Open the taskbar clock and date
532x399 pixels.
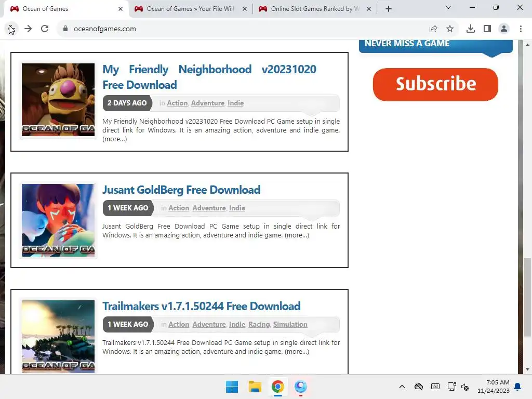(494, 387)
